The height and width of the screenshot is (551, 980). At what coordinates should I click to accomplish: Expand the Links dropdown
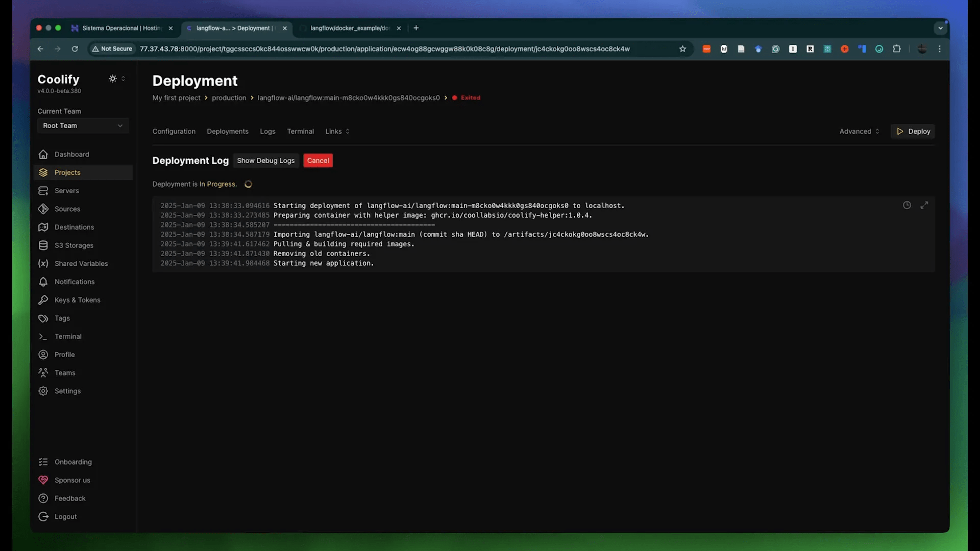pos(337,131)
